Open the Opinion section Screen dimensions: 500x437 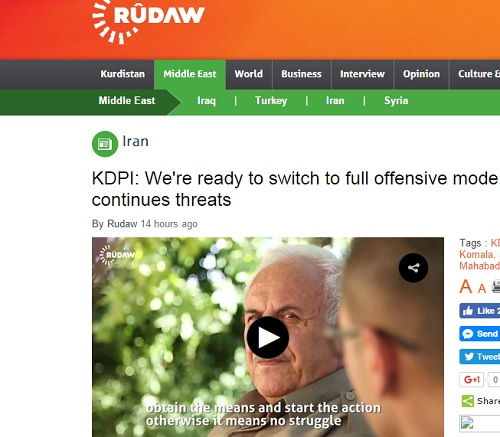click(421, 74)
